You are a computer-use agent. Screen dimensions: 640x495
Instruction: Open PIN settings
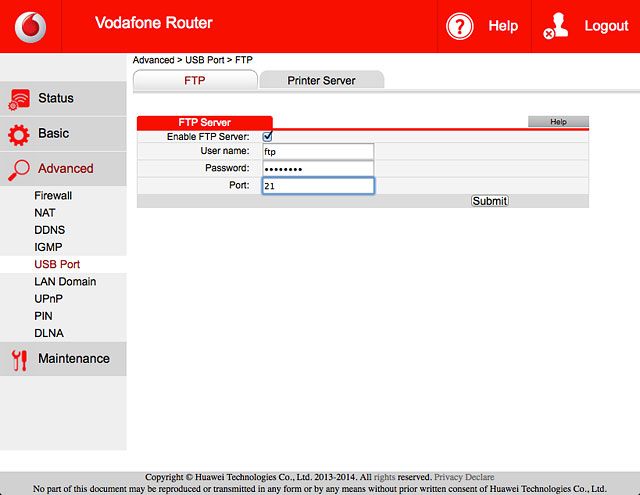(43, 316)
